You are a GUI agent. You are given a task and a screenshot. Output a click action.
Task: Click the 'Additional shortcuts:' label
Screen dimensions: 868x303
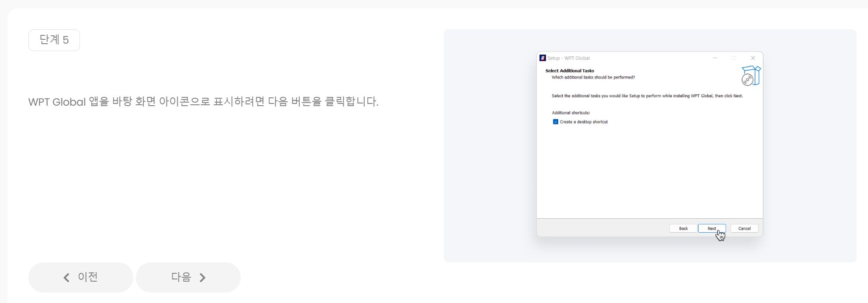coord(571,113)
